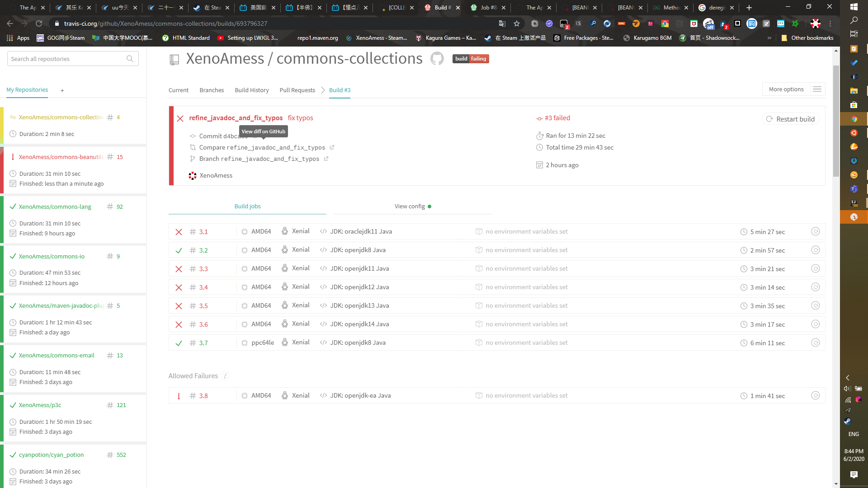The height and width of the screenshot is (488, 868).
Task: Open the Windows action center notification icon
Action: pos(854,474)
